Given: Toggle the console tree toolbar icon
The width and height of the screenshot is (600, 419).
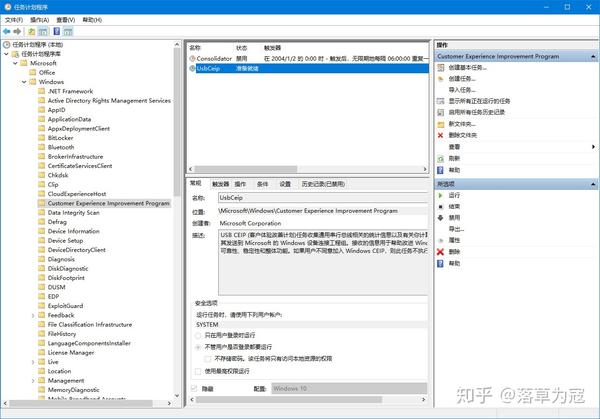Looking at the screenshot, I should click(44, 31).
